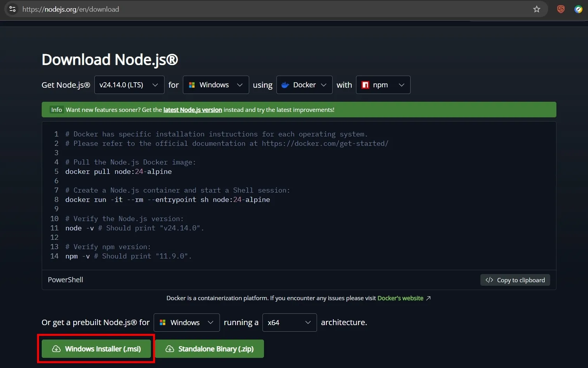The width and height of the screenshot is (588, 368).
Task: Click the Docker whale icon in the selector
Action: 285,85
